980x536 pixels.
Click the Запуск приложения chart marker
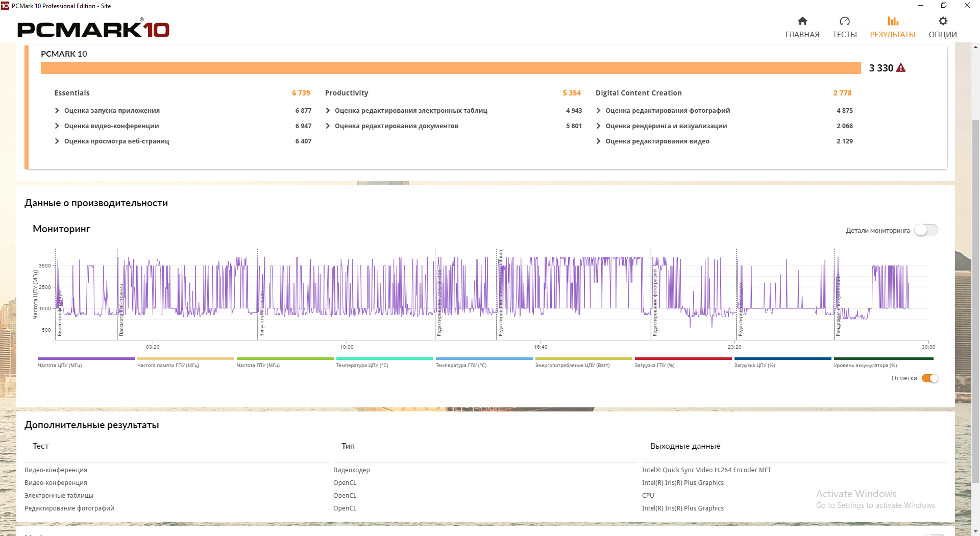tap(261, 313)
